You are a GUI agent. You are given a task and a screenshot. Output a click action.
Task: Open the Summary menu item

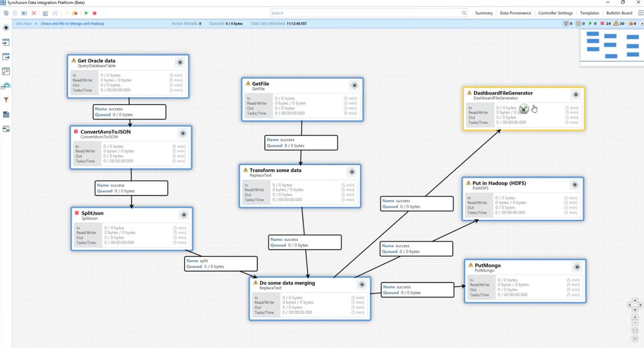(484, 13)
